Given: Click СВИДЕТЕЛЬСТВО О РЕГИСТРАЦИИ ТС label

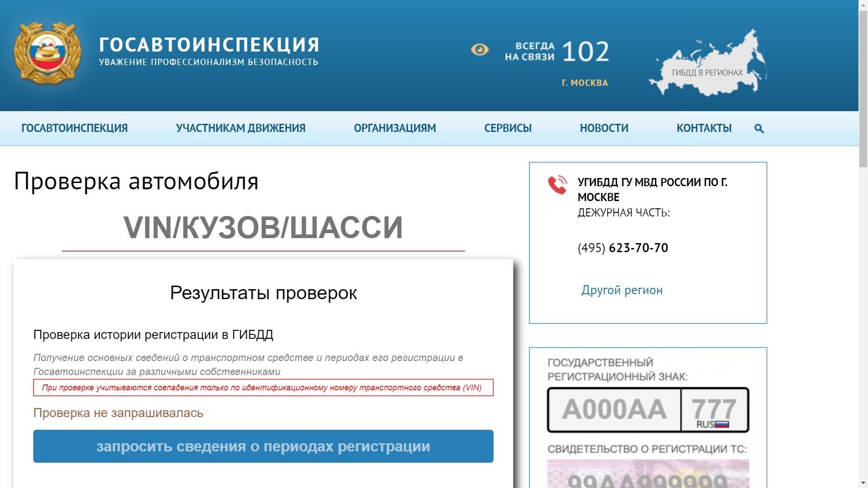Looking at the screenshot, I should [x=647, y=449].
